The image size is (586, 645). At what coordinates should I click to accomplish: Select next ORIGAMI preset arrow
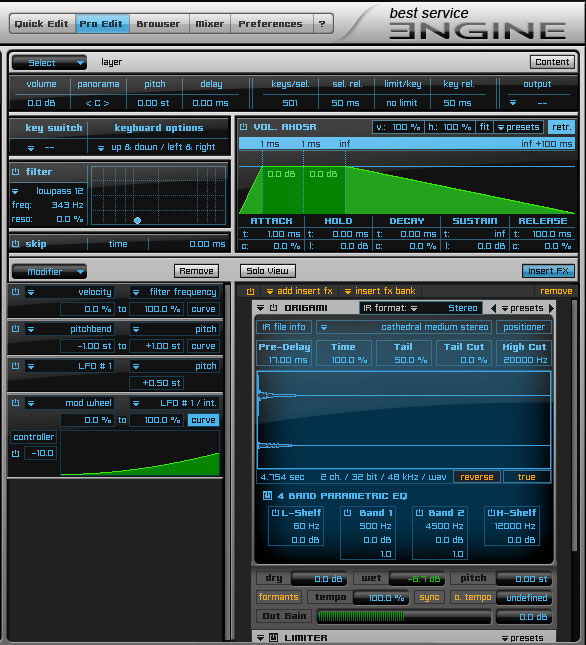pos(551,308)
